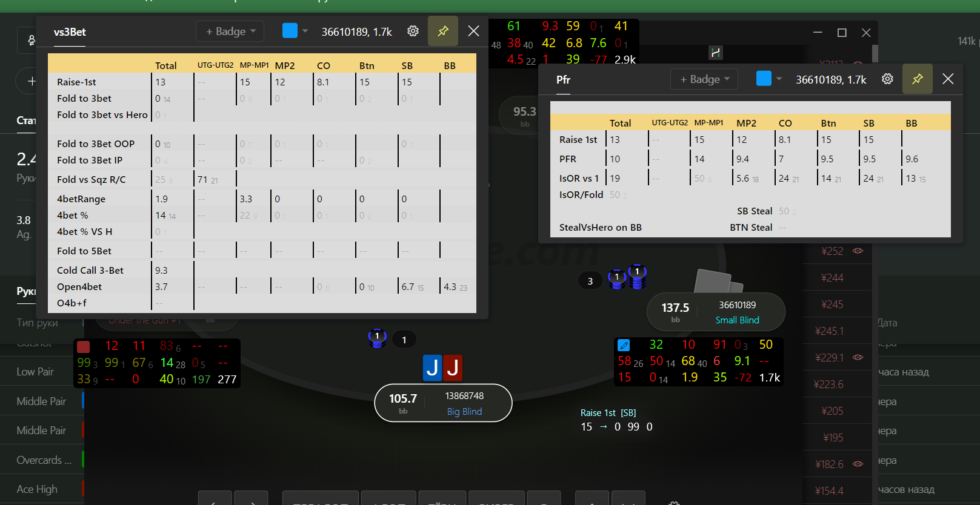Click the BTN Steal label in Pfr popup
The height and width of the screenshot is (505, 980).
751,228
